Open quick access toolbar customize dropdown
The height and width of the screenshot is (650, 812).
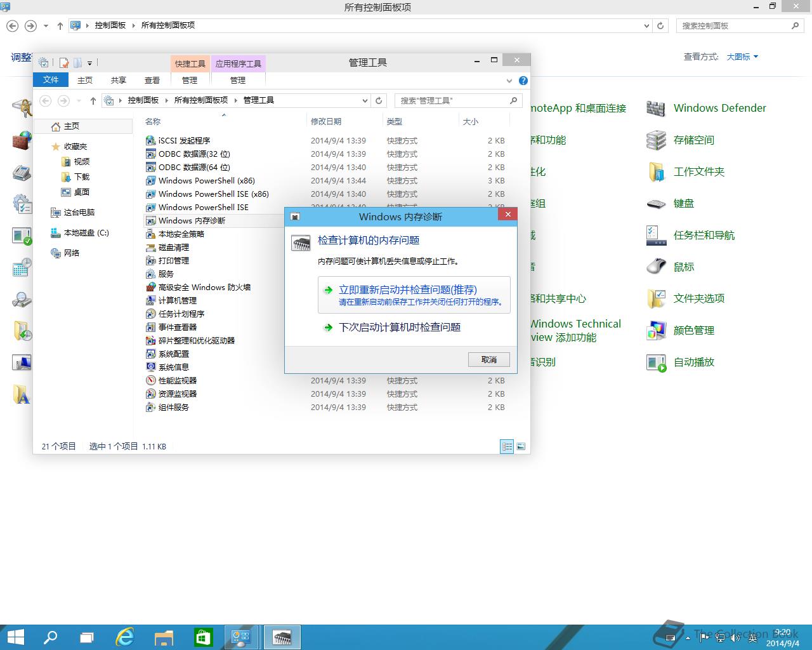tap(89, 63)
